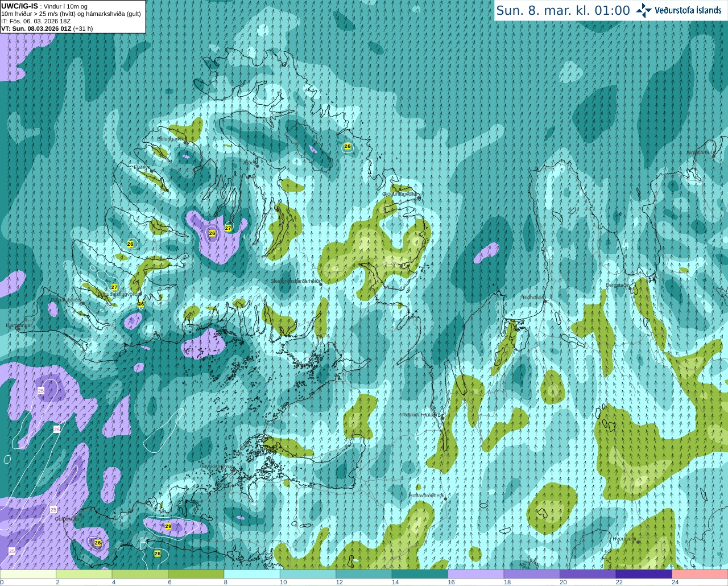Click the Stykkishólmur station label
The width and height of the screenshot is (728, 586).
tap(217, 466)
